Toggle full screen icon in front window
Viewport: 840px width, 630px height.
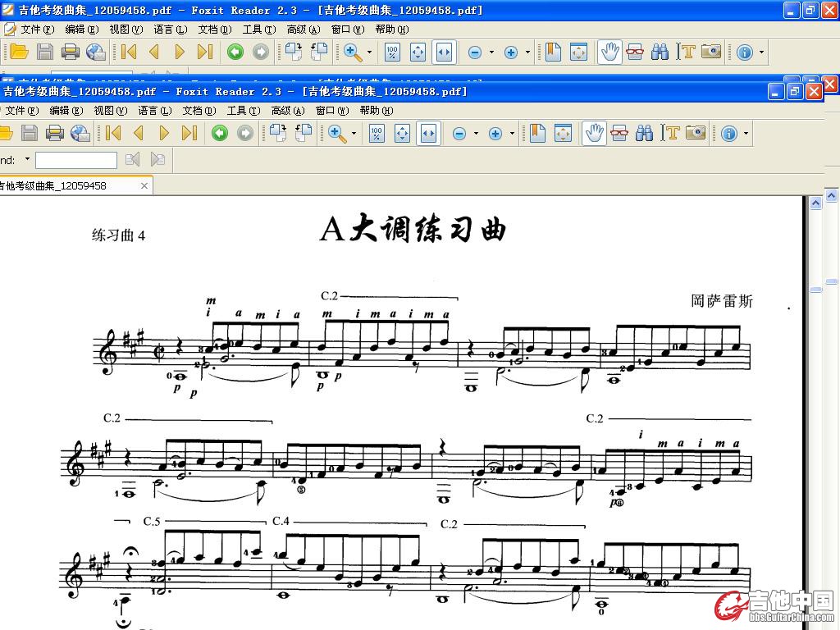coord(563,133)
